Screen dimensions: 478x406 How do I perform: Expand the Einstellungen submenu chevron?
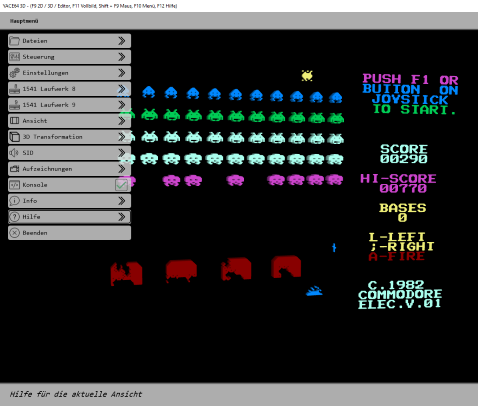(122, 73)
